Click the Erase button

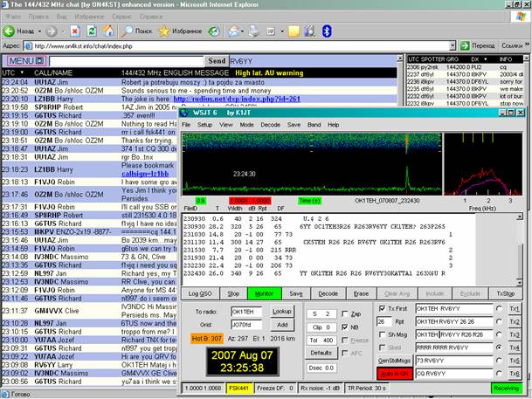click(361, 293)
